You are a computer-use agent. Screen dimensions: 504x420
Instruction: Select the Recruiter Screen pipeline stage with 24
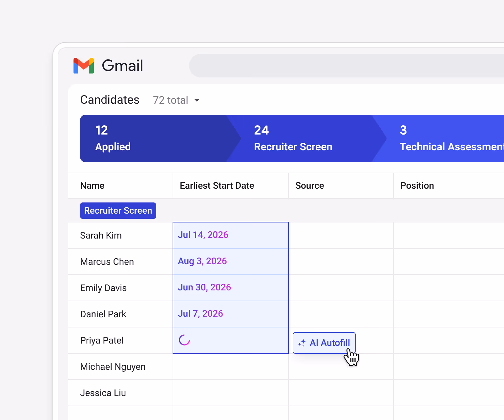click(x=306, y=138)
